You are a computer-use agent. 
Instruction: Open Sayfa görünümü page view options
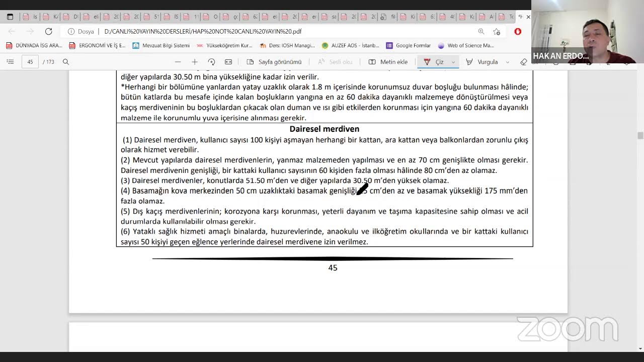tap(274, 62)
